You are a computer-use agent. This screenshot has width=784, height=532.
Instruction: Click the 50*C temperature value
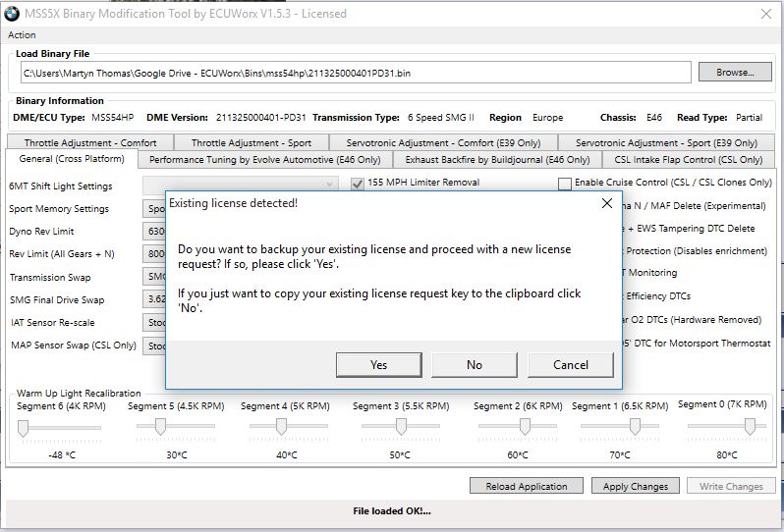(400, 455)
